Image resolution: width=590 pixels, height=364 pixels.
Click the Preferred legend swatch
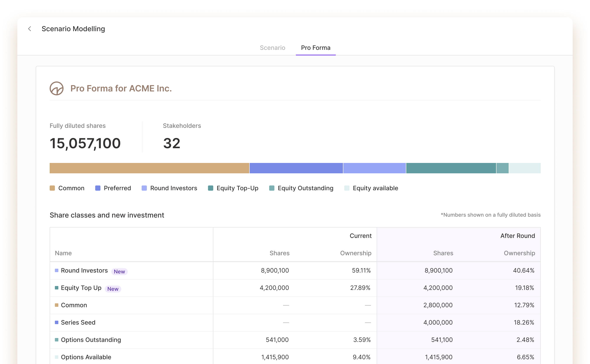98,188
